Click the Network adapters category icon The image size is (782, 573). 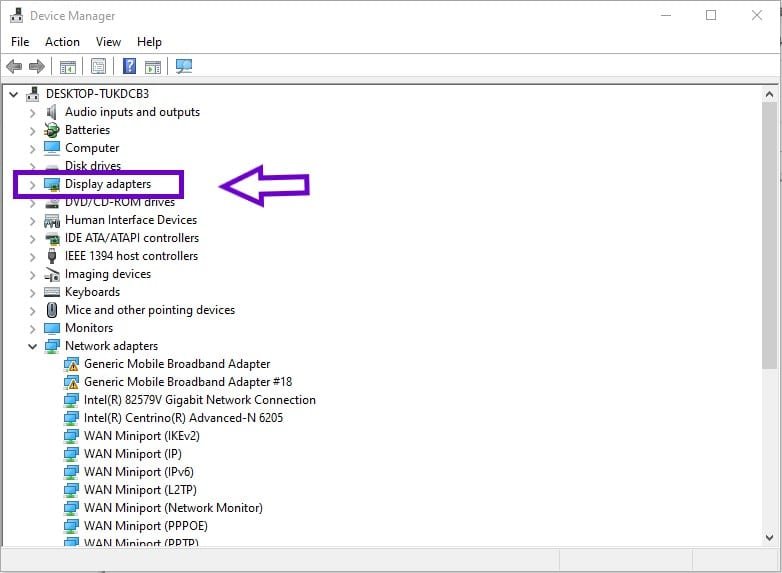tap(52, 346)
